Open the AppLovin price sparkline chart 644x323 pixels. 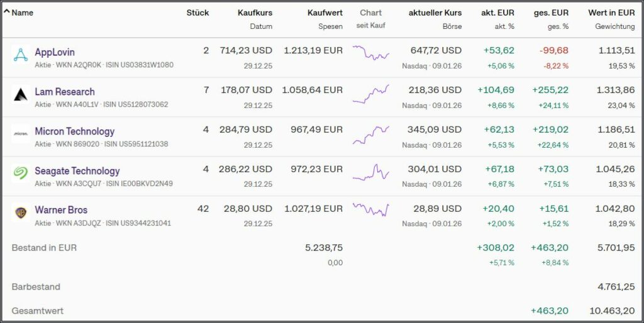[371, 53]
